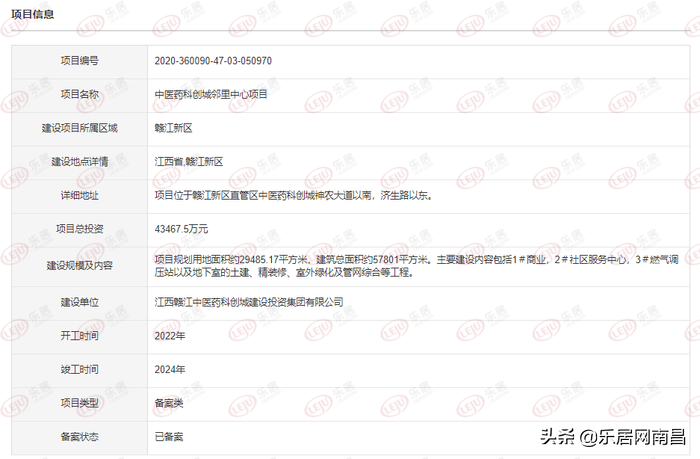
Task: Click the 建设项目所属区域 label
Action: [79, 128]
